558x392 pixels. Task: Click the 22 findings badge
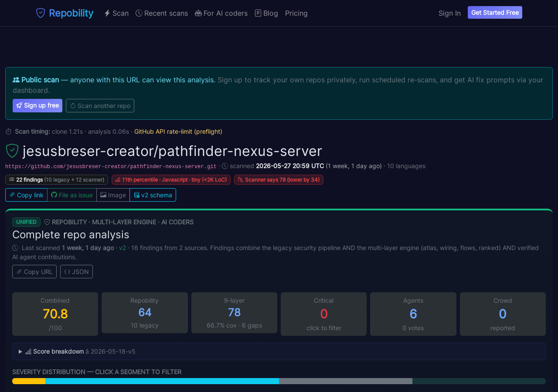tap(57, 179)
